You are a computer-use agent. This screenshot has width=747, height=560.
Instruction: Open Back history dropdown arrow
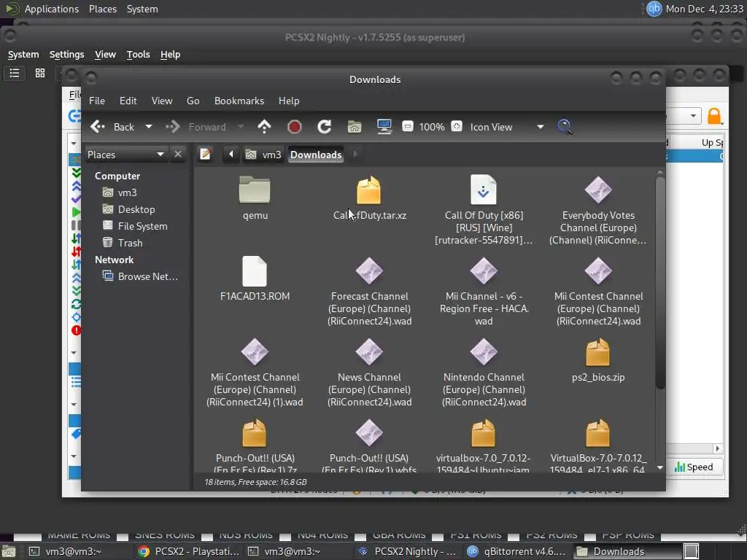click(149, 127)
